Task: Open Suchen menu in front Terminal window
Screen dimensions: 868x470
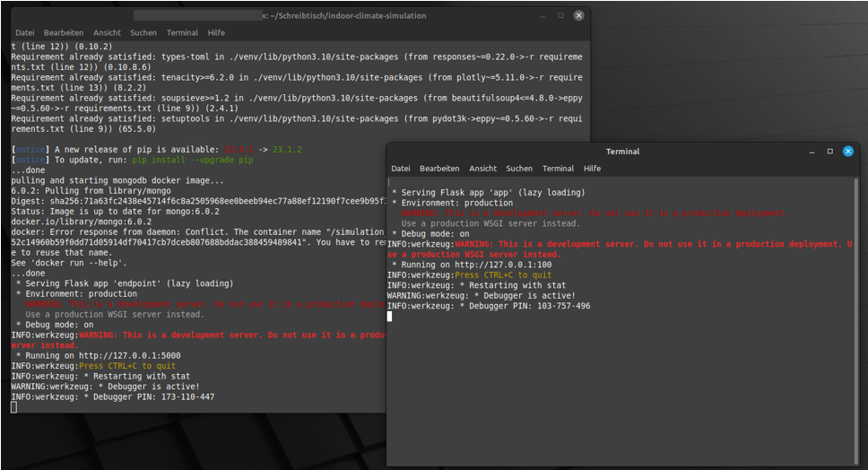Action: tap(519, 169)
